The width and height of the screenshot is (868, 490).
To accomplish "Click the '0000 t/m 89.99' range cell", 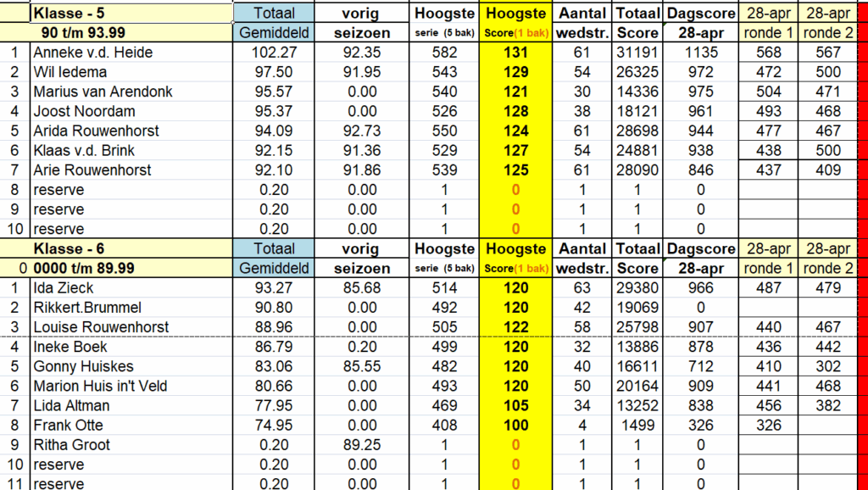I will coord(131,269).
